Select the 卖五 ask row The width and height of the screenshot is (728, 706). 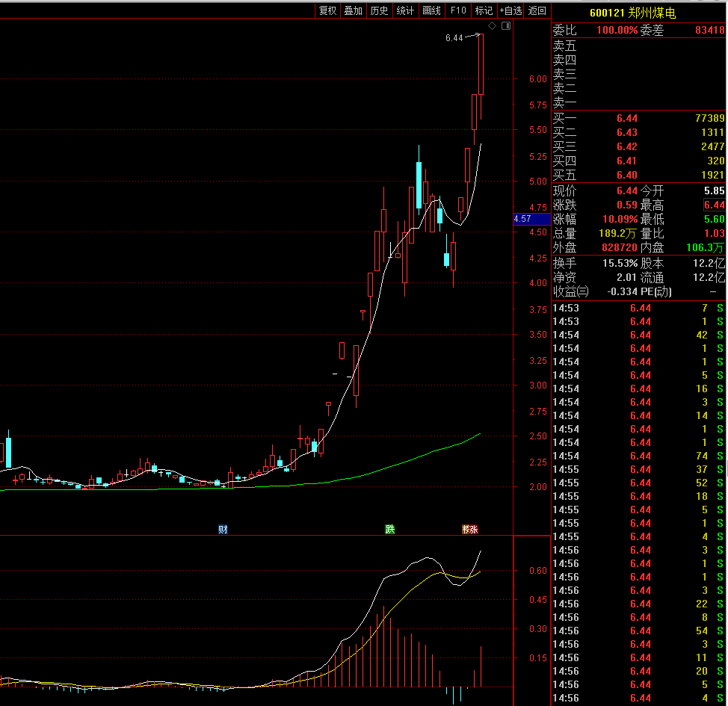pyautogui.click(x=639, y=46)
